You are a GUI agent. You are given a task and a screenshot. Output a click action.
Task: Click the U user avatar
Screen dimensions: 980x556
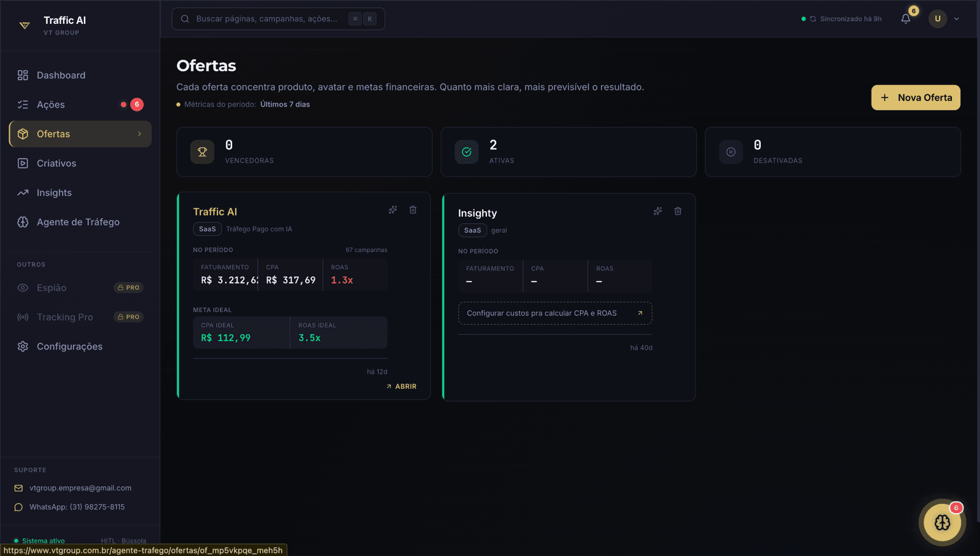coord(938,19)
